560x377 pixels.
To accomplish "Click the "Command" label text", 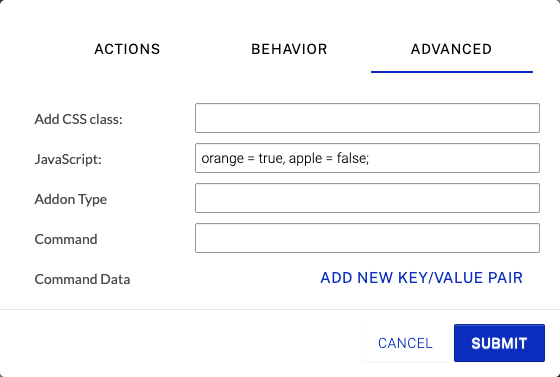I will tap(66, 239).
